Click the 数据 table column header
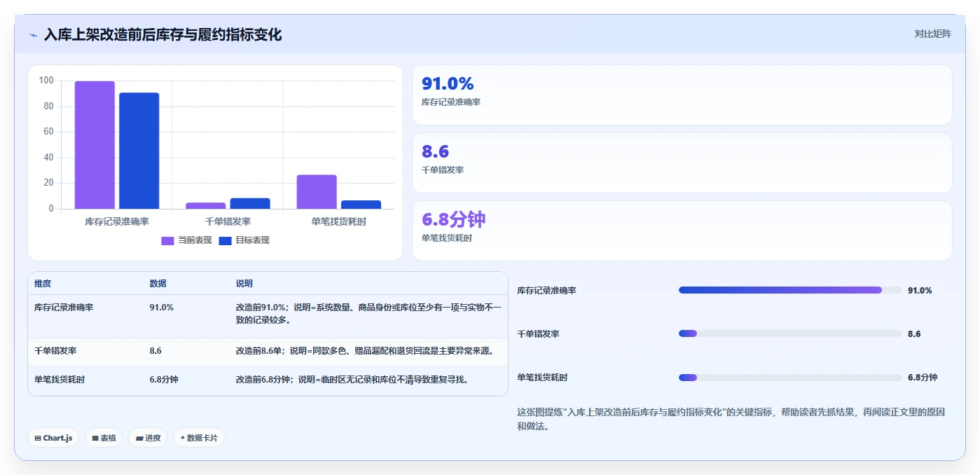 (x=158, y=284)
